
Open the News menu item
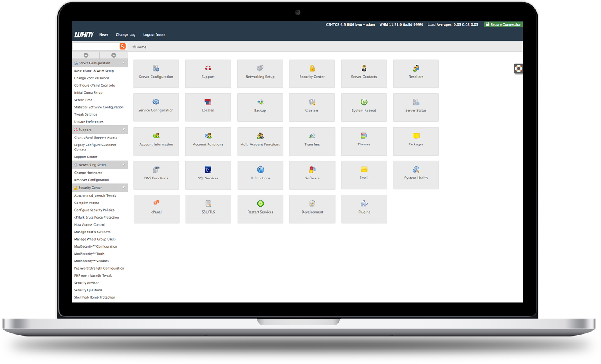(x=104, y=35)
